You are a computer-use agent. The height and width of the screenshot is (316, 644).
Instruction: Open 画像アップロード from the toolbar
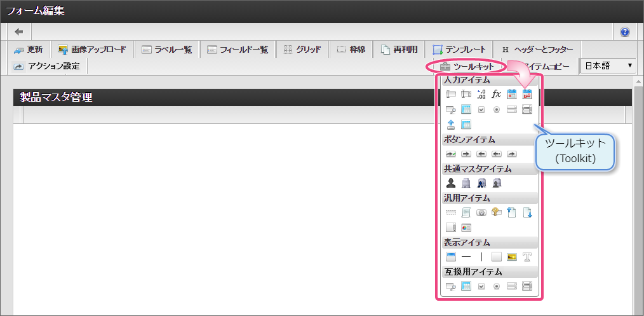92,50
